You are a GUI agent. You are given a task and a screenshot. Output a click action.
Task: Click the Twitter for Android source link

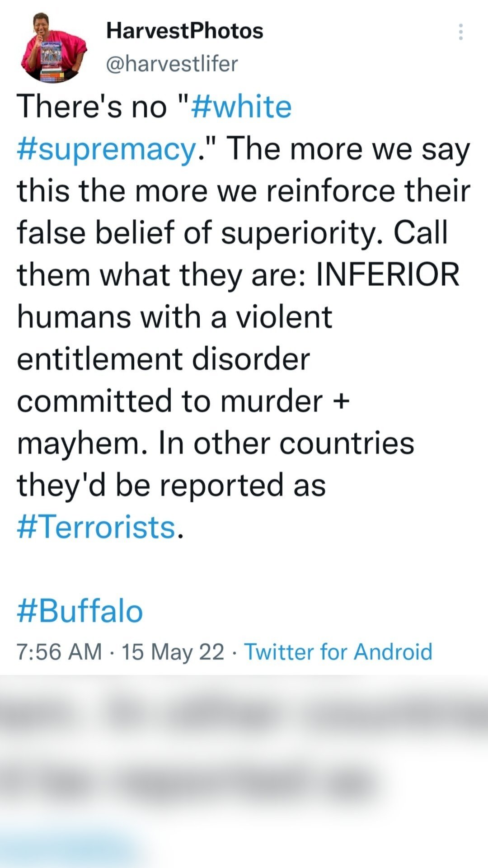[x=338, y=652]
